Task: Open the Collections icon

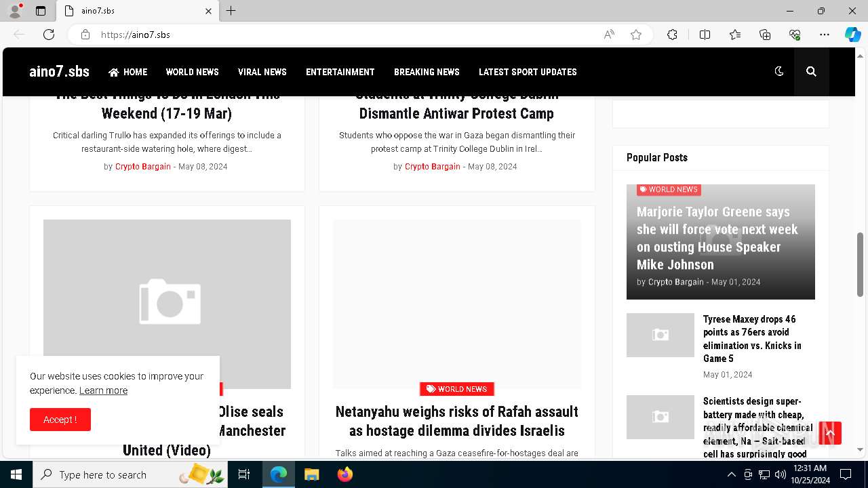Action: pos(765,35)
